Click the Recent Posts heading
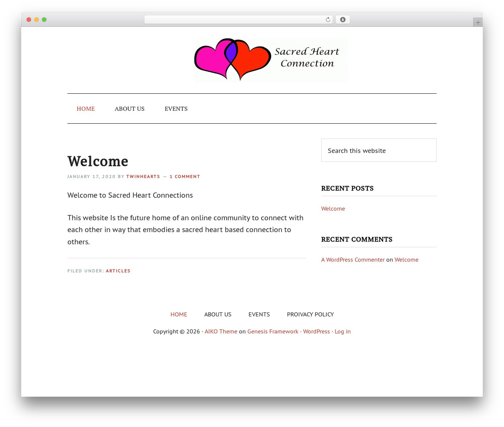Image resolution: width=504 pixels, height=427 pixels. 347,188
